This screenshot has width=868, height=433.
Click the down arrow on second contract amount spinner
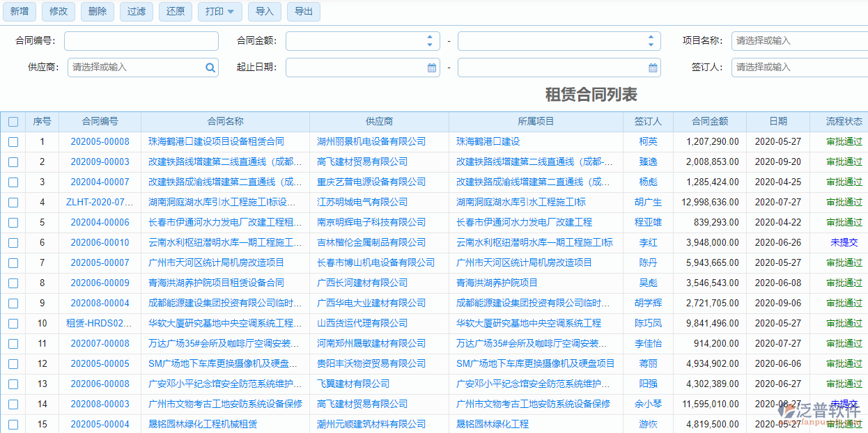(652, 44)
